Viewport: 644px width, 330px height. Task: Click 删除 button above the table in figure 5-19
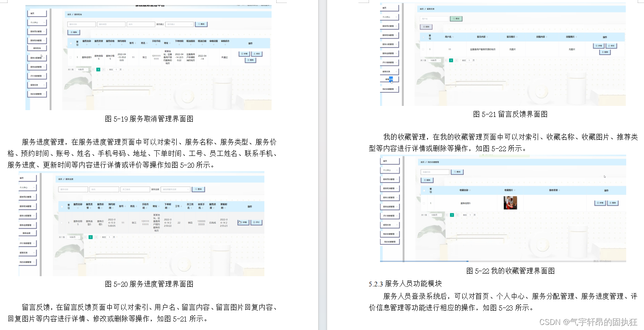pyautogui.click(x=74, y=32)
